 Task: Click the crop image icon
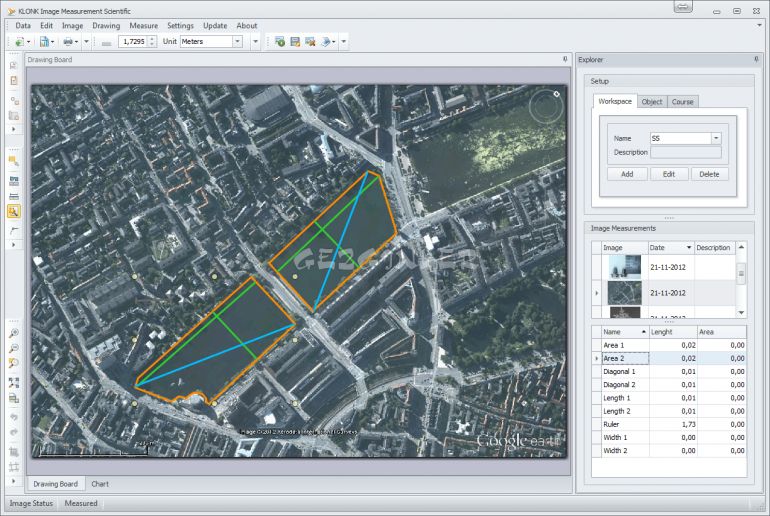click(x=14, y=451)
